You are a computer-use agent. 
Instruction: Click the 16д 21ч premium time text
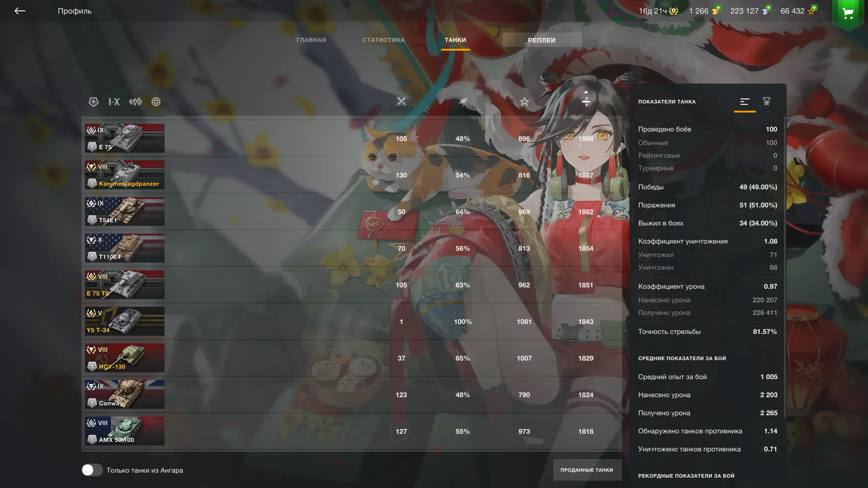(653, 11)
